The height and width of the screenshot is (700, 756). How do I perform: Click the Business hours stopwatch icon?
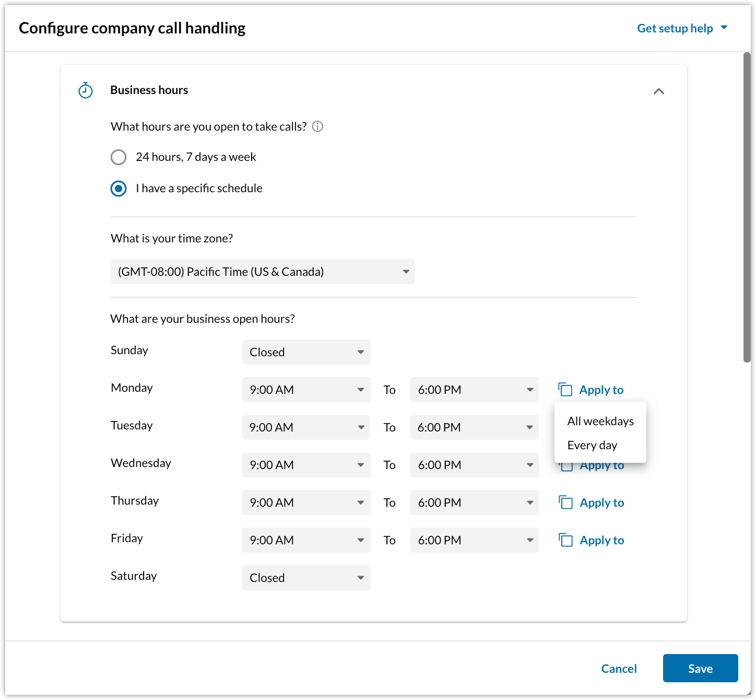click(x=85, y=90)
